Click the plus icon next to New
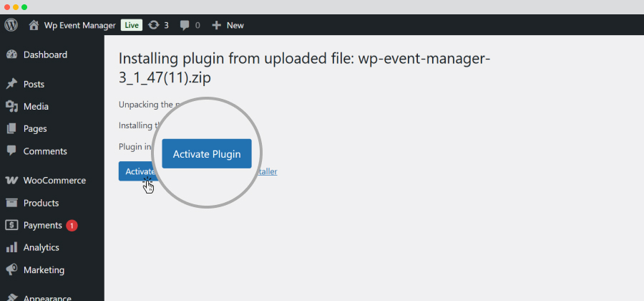644x301 pixels. pos(216,25)
